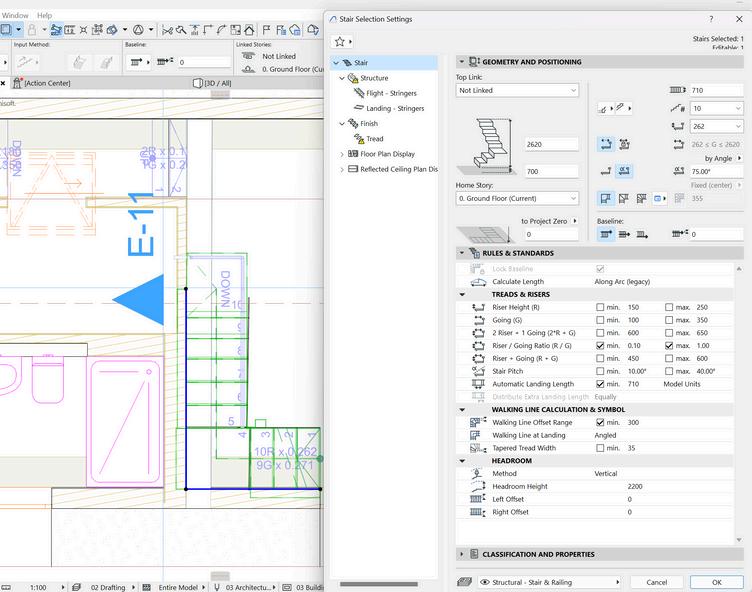This screenshot has width=752, height=592.
Task: Select Flight - Stringers in the tree
Action: 390,93
